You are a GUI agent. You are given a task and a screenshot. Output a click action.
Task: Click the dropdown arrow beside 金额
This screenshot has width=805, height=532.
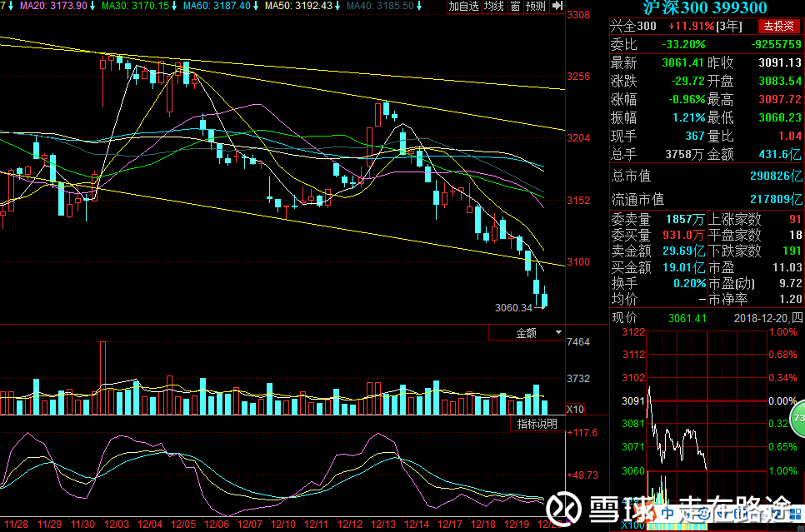click(558, 332)
